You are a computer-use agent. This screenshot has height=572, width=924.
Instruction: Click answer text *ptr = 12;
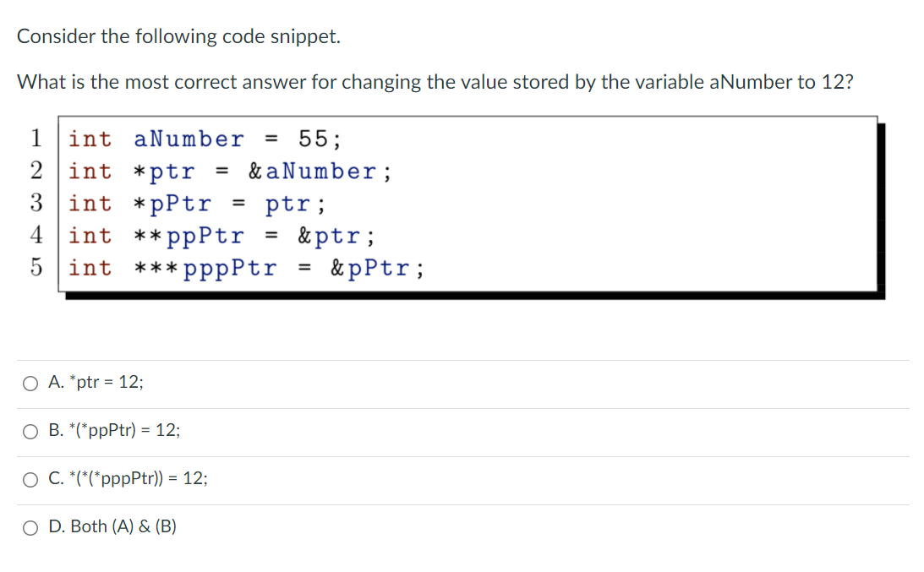[96, 383]
